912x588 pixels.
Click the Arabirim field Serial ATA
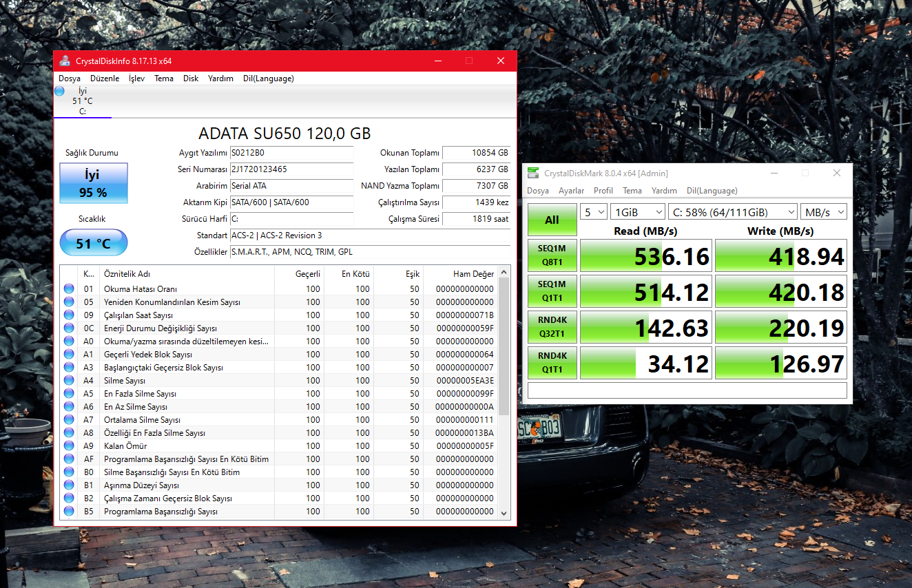pyautogui.click(x=291, y=186)
